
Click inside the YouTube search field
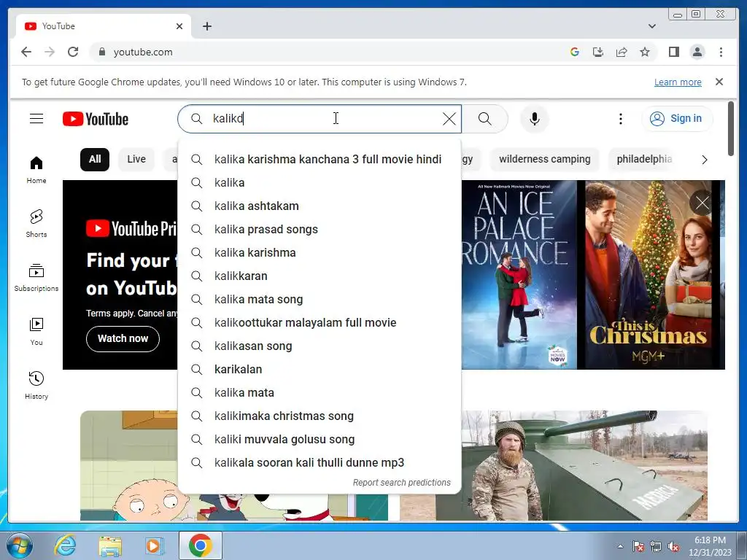(x=320, y=119)
